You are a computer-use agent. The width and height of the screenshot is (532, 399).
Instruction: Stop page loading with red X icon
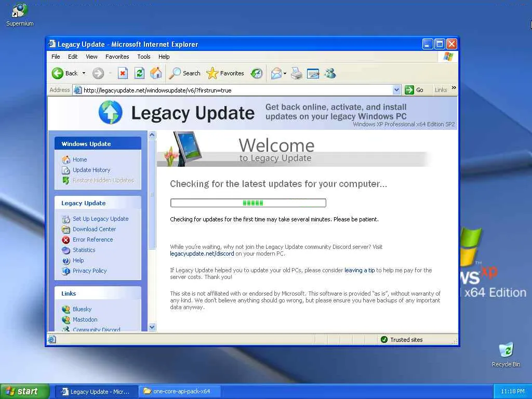pos(123,73)
